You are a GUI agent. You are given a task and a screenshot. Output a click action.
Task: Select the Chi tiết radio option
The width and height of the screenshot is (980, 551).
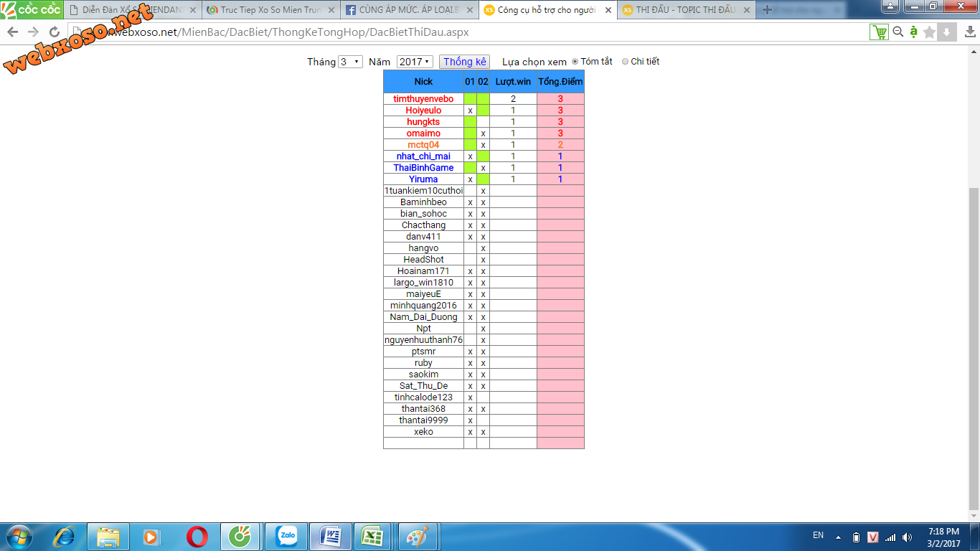(625, 62)
